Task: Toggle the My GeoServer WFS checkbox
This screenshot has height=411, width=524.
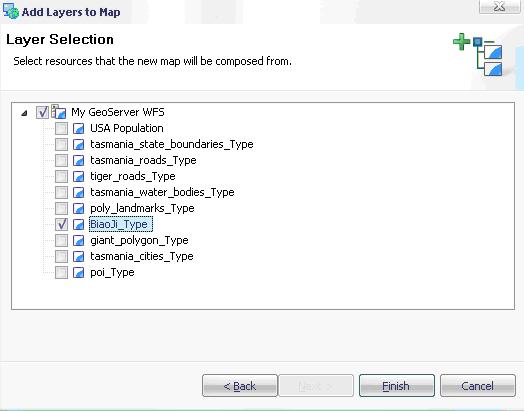Action: 42,112
